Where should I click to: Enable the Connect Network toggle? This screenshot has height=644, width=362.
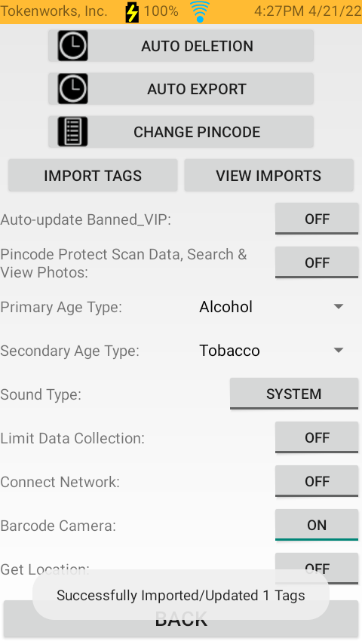tap(317, 481)
